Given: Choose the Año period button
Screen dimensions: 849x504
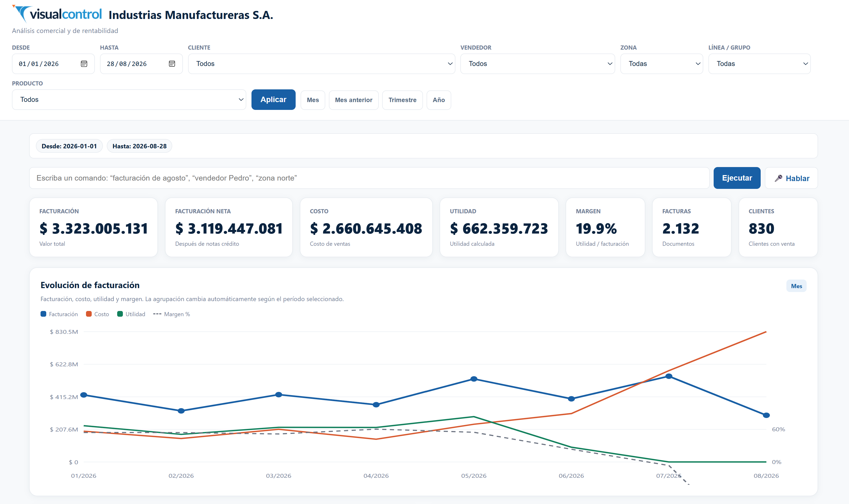Looking at the screenshot, I should click(x=439, y=100).
